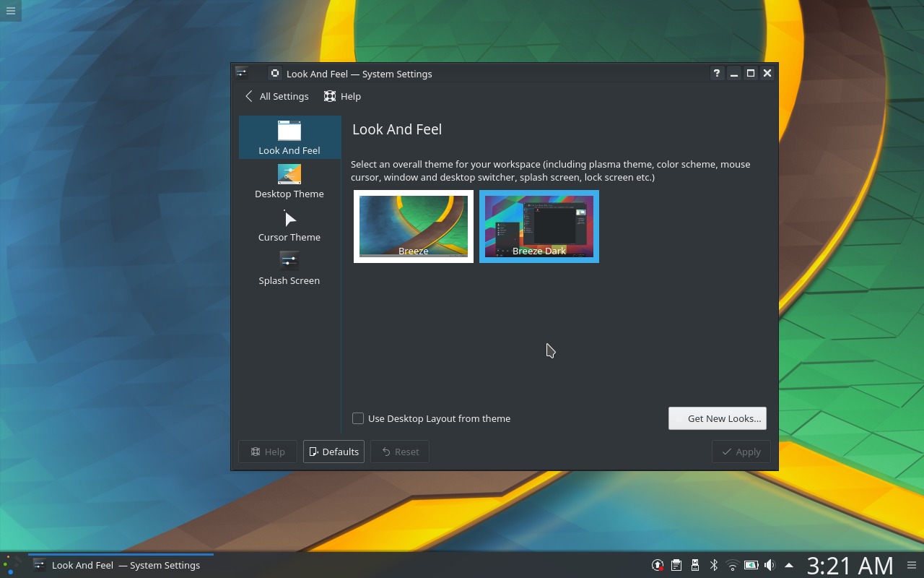Go back to All Settings

point(276,96)
